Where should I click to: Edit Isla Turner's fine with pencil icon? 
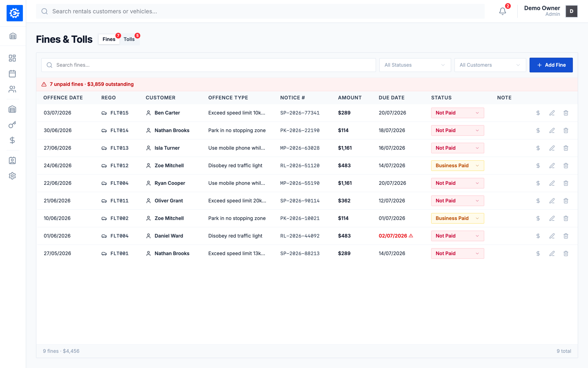coord(552,148)
